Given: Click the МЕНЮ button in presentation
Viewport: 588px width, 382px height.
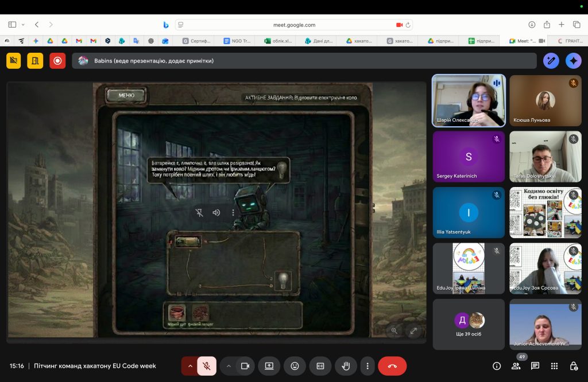Looking at the screenshot, I should (126, 95).
